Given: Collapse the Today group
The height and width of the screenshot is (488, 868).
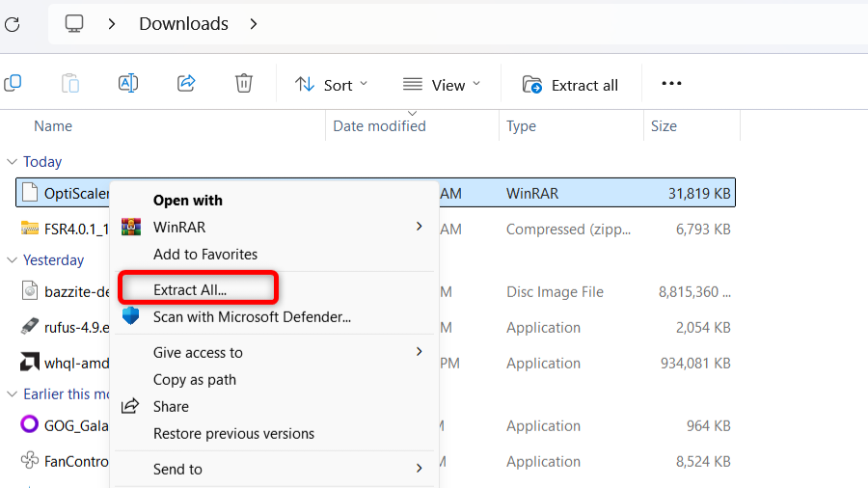Looking at the screenshot, I should [x=12, y=162].
